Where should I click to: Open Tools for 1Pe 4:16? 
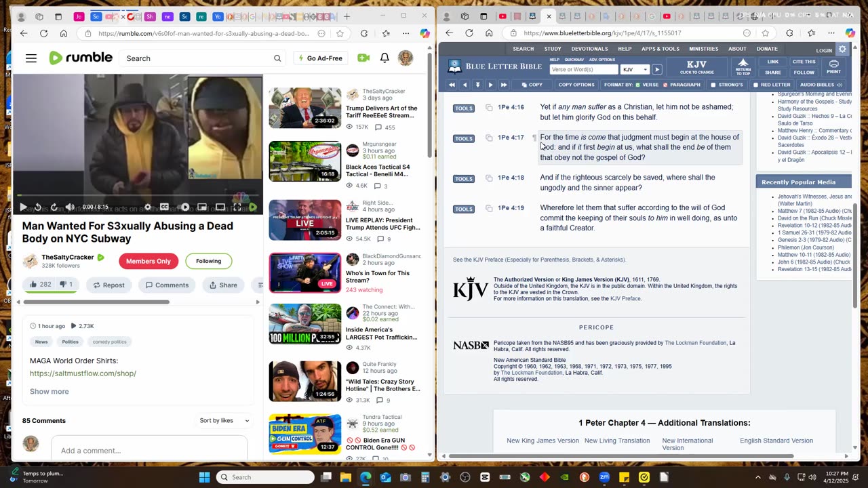click(x=464, y=108)
